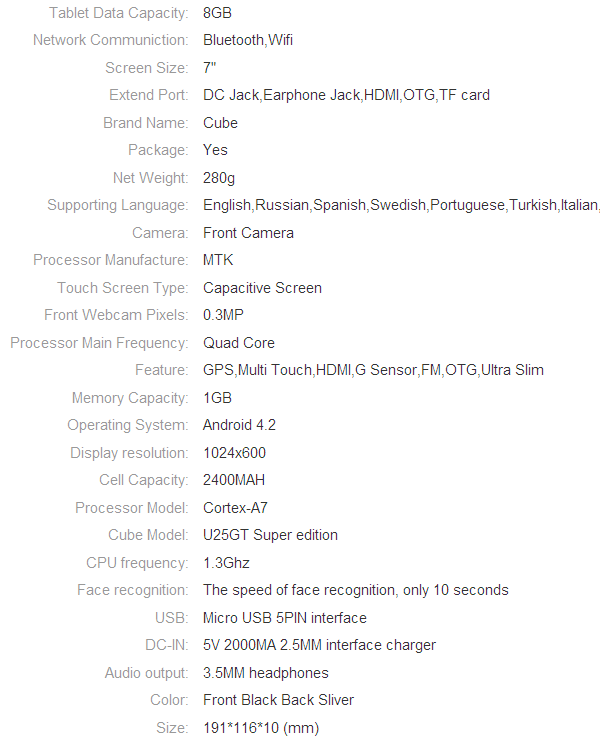Click the Micro USB 5PIN interface value
Viewport: 600px width, 743px height.
[285, 617]
